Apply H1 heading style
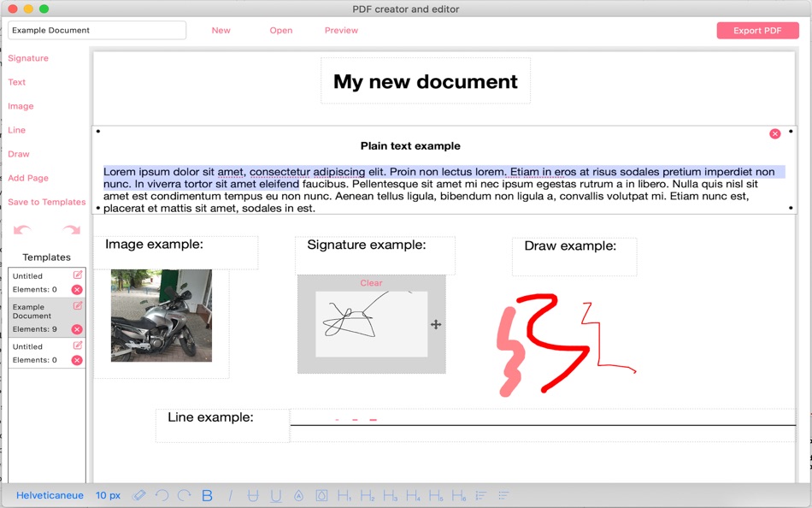812x508 pixels. coord(344,495)
